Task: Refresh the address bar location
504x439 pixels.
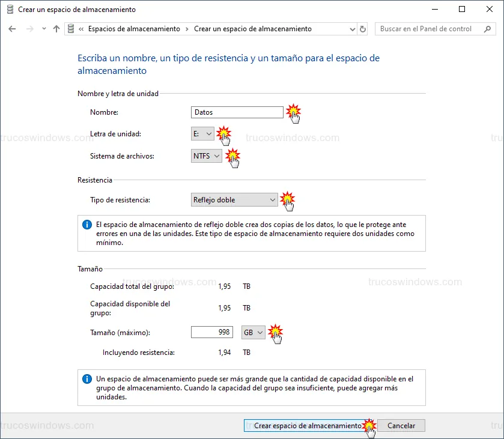Action: (363, 29)
